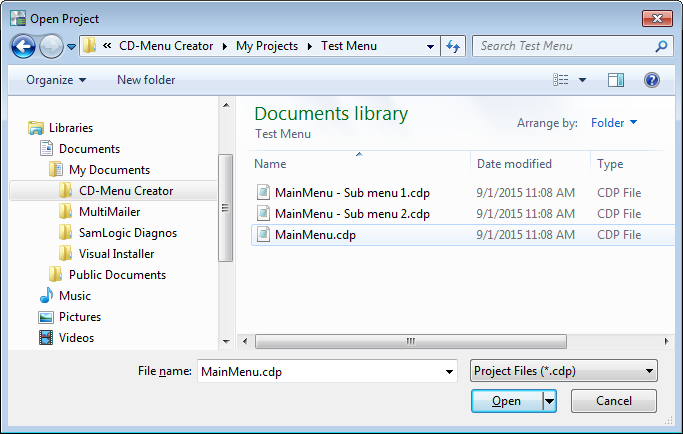Open the File name dropdown arrow

449,371
